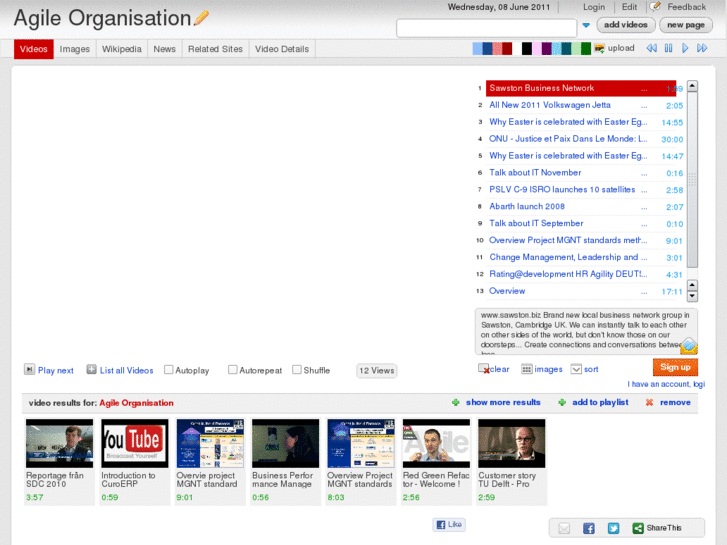The height and width of the screenshot is (545, 727).
Task: Click the List all Videos icon
Action: point(91,369)
